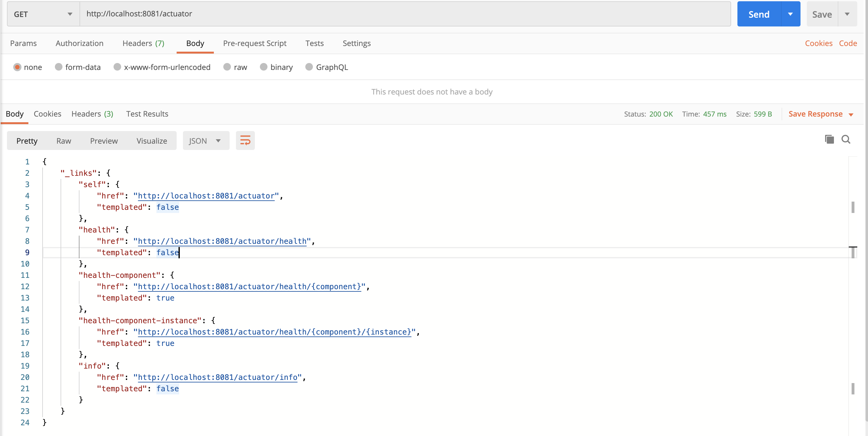This screenshot has width=868, height=436.
Task: Select the raw body type
Action: [x=227, y=67]
